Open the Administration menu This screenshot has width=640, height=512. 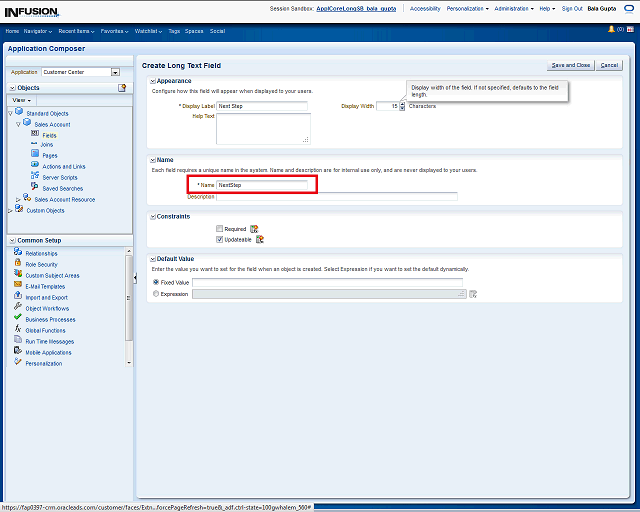tap(514, 8)
